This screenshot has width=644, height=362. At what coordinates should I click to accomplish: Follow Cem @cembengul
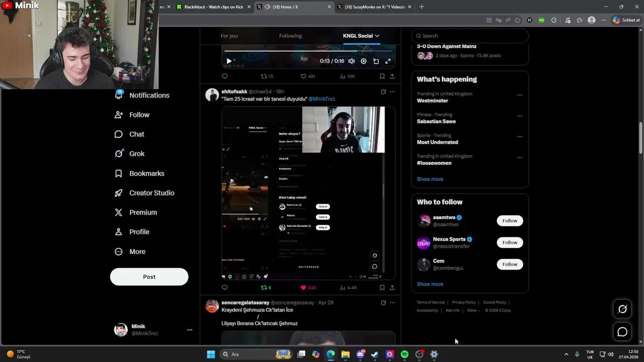coord(510,264)
